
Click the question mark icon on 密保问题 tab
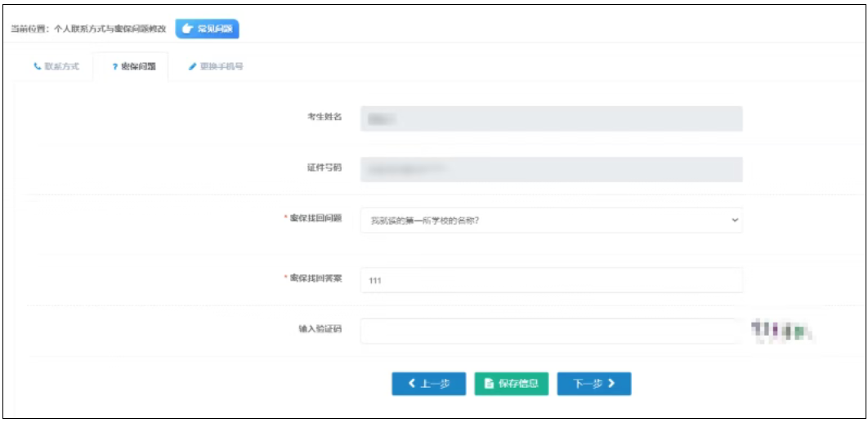(114, 67)
